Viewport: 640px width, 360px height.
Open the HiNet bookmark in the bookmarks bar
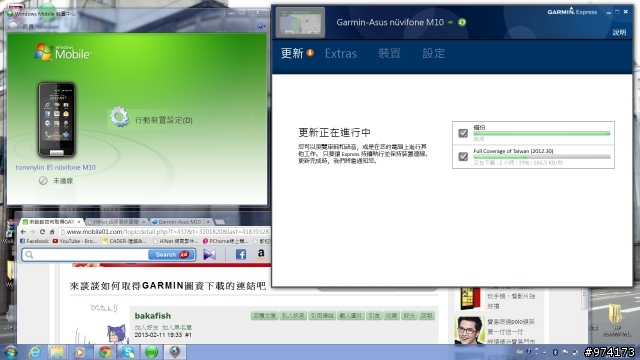176,241
